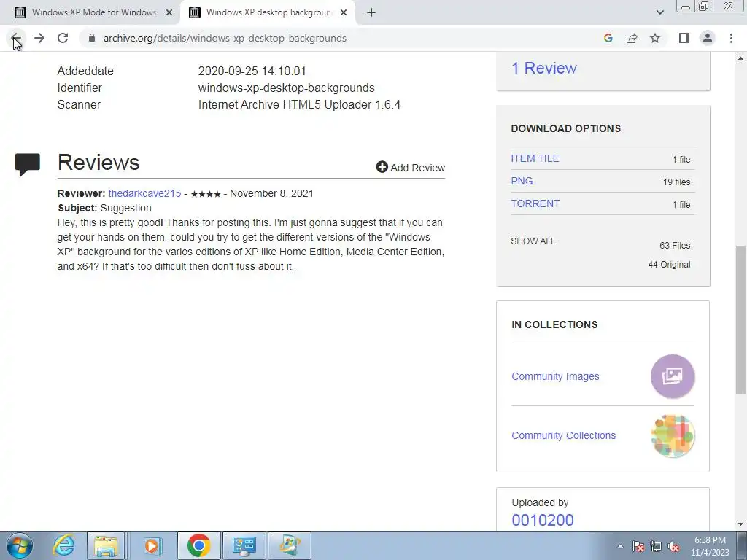Close the Windows XP desktop backgrounds tab

coord(344,12)
